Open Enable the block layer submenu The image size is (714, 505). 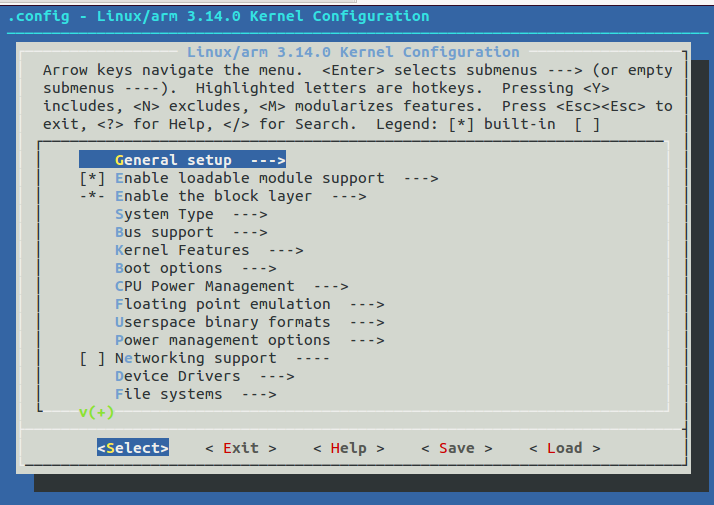tap(241, 196)
